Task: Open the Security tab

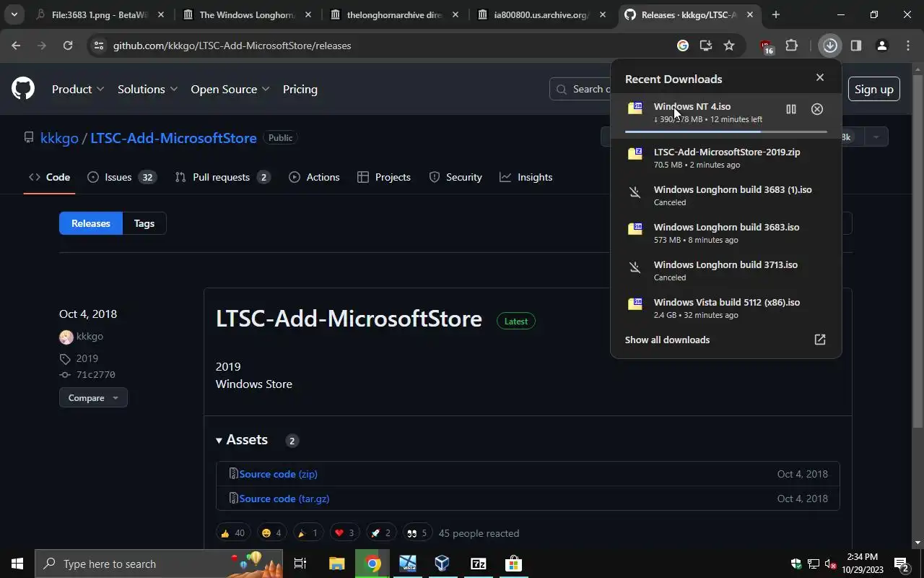Action: click(456, 177)
